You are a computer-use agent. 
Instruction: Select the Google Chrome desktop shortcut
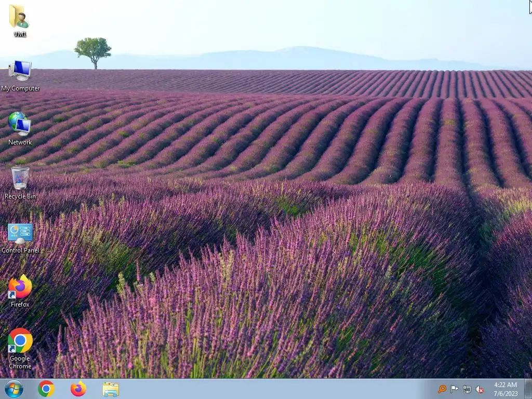click(20, 340)
